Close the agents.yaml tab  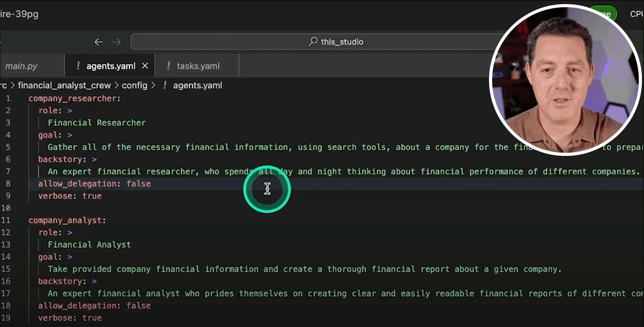(x=145, y=66)
